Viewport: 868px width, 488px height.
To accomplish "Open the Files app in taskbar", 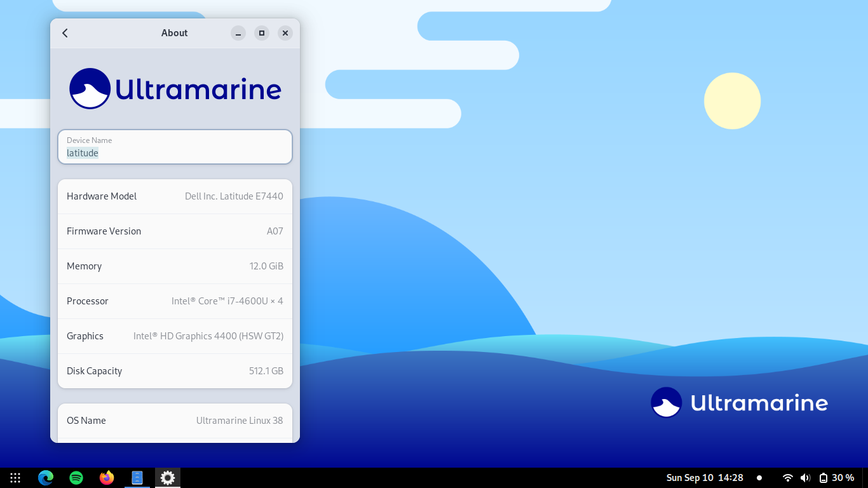I will pyautogui.click(x=137, y=478).
